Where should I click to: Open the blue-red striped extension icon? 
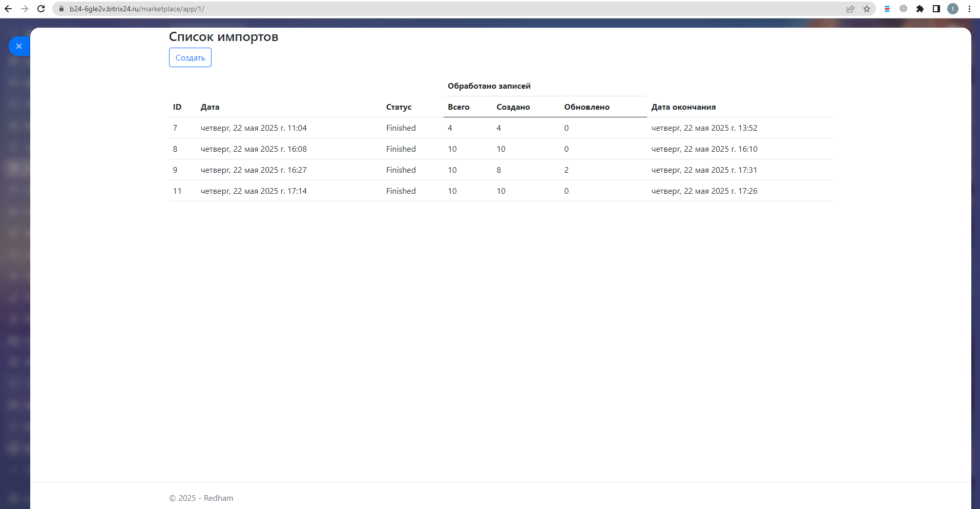[887, 9]
